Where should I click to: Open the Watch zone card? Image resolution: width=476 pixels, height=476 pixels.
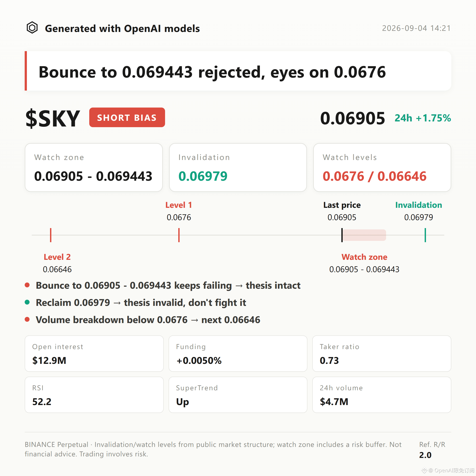pos(94,167)
